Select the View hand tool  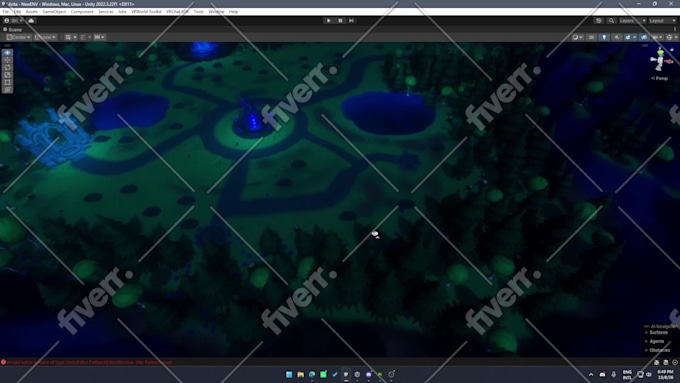coord(7,52)
